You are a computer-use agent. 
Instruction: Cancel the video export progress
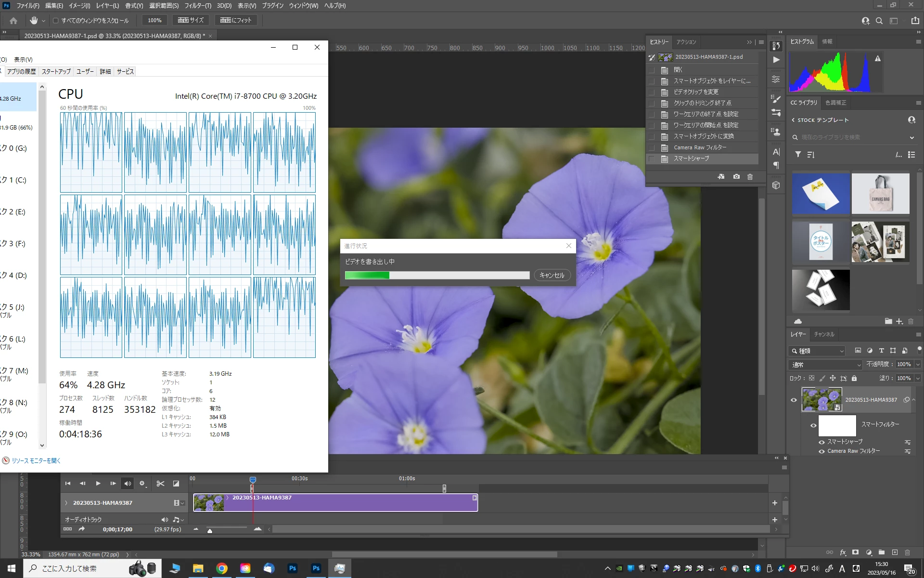552,275
